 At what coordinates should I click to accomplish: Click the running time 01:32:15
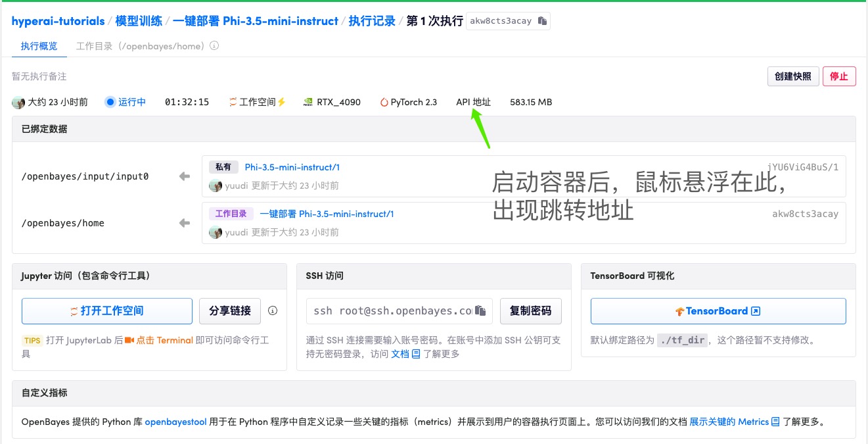(187, 102)
